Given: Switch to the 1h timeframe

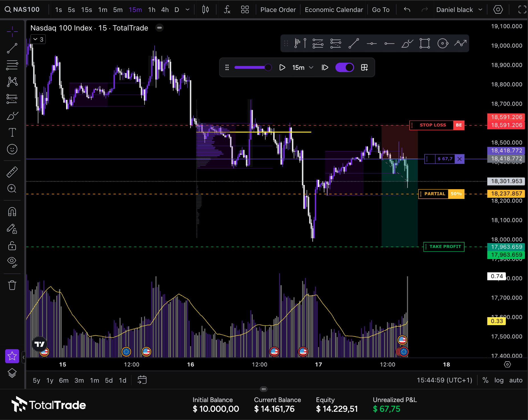Looking at the screenshot, I should (152, 9).
